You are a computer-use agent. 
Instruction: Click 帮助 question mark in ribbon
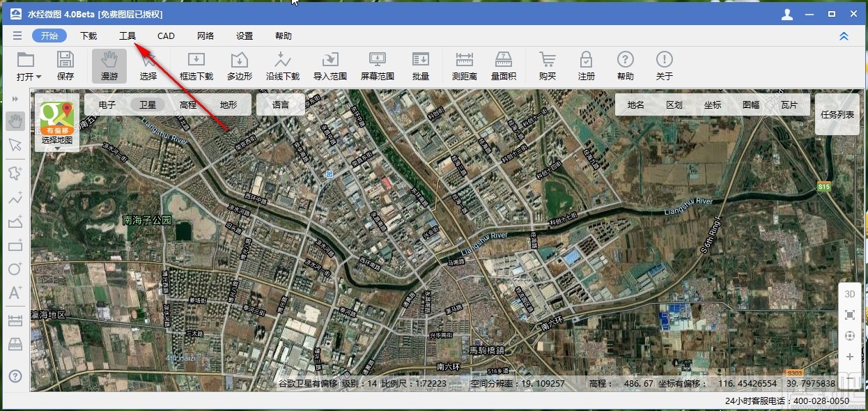coord(626,66)
